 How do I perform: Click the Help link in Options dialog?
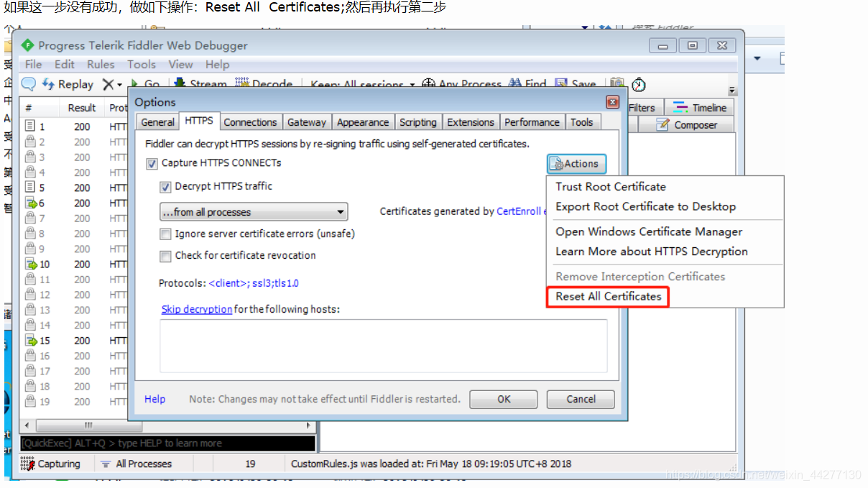pos(154,399)
